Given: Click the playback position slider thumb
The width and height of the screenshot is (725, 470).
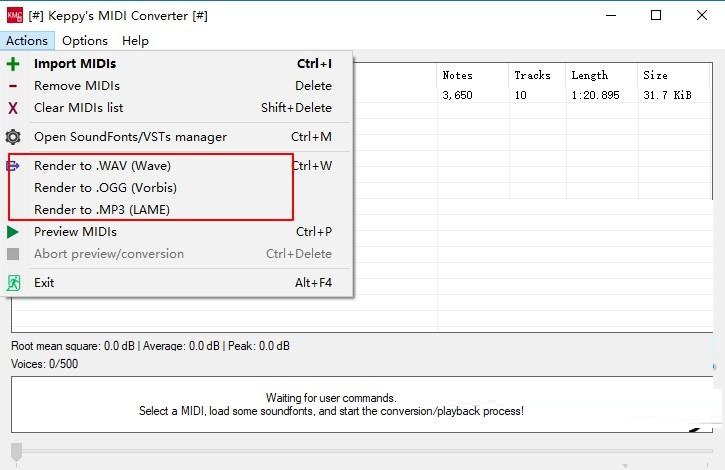Looking at the screenshot, I should coord(17,451).
